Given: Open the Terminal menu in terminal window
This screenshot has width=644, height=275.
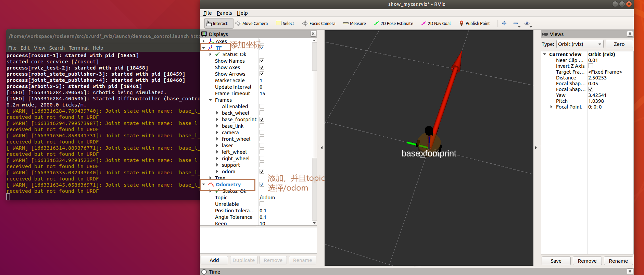Looking at the screenshot, I should (79, 48).
